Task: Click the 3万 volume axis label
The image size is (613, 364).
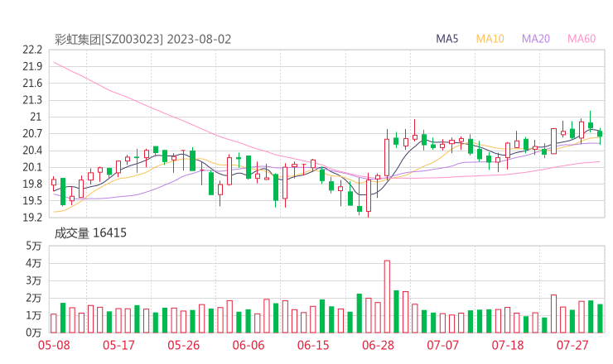Action: point(34,280)
